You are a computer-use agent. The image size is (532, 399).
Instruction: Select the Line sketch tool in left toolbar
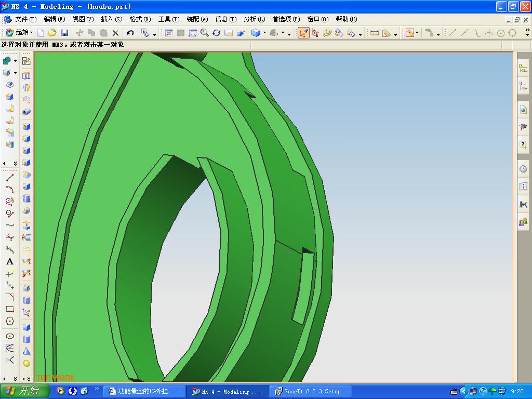(10, 178)
